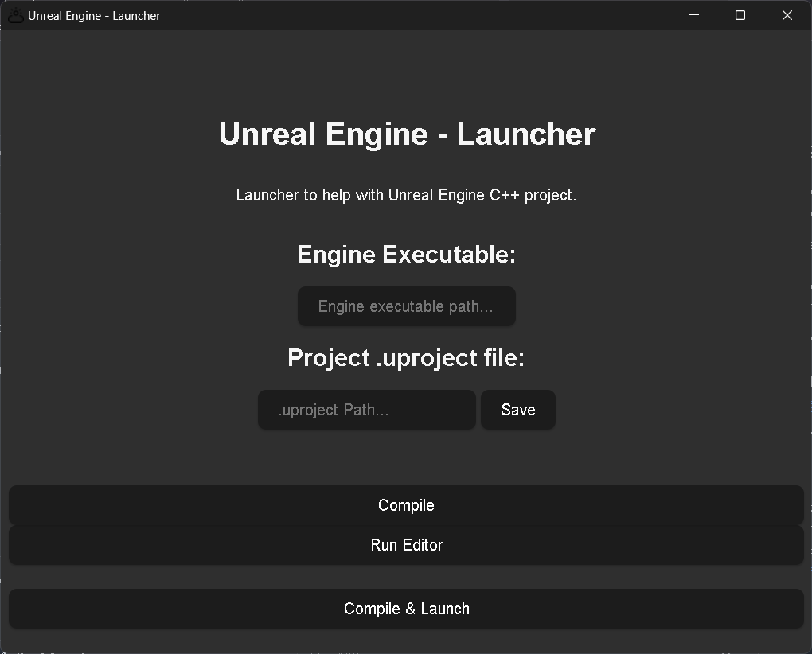Close the Unreal Engine Launcher window
The height and width of the screenshot is (654, 812).
pyautogui.click(x=787, y=16)
